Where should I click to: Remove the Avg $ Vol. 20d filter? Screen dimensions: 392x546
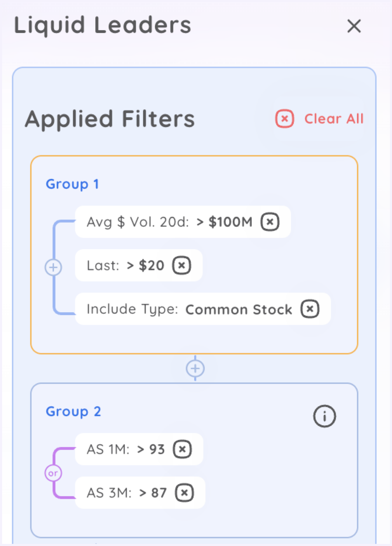[x=270, y=222]
